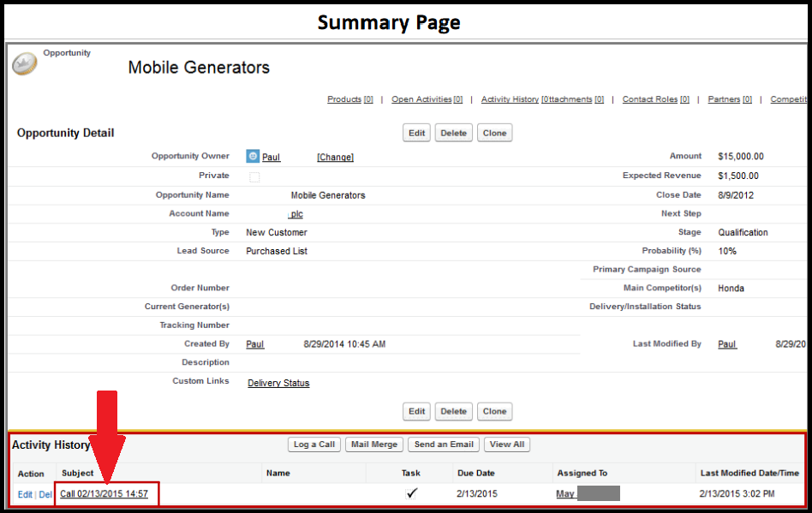This screenshot has height=513, width=812.
Task: Go to the Activity History link at top
Action: point(510,98)
